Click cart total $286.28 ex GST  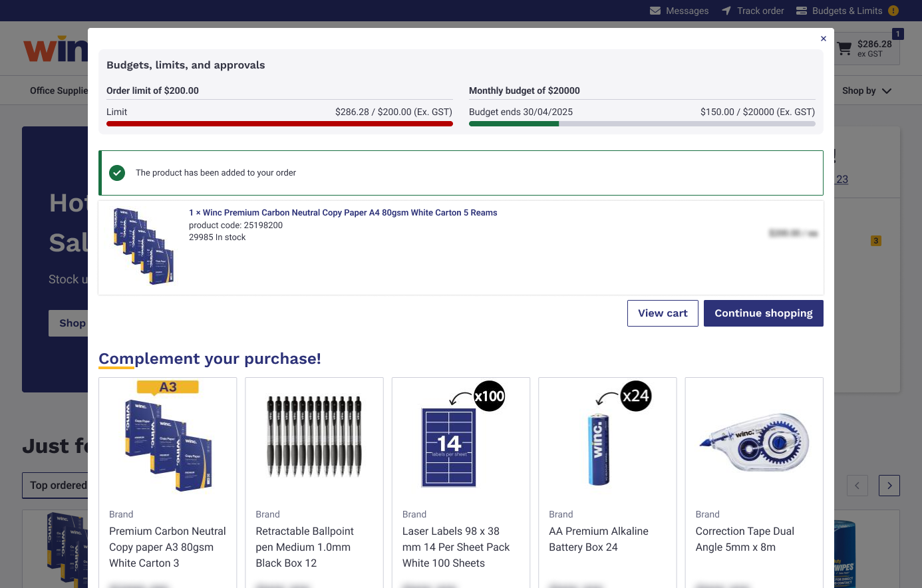[874, 49]
